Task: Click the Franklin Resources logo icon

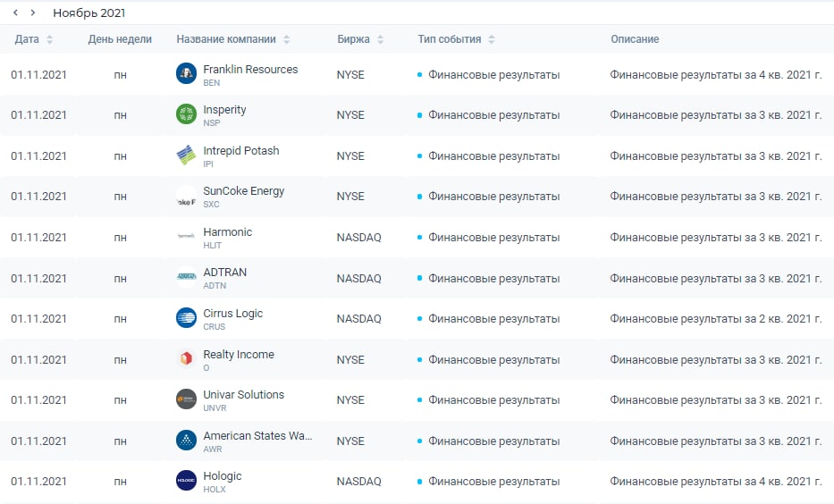Action: 186,73
